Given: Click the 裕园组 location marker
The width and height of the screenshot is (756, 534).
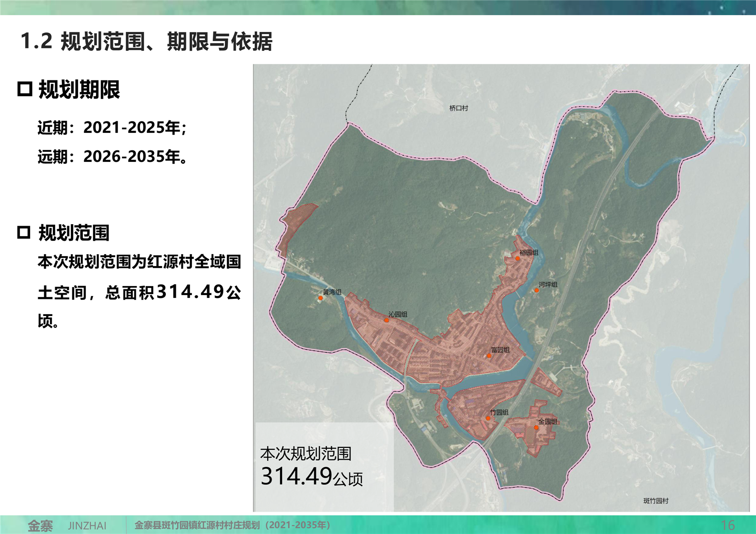Looking at the screenshot, I should coord(518,258).
